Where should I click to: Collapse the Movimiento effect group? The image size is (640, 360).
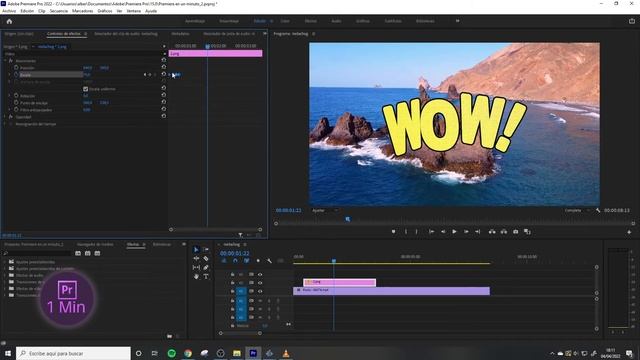pyautogui.click(x=5, y=61)
